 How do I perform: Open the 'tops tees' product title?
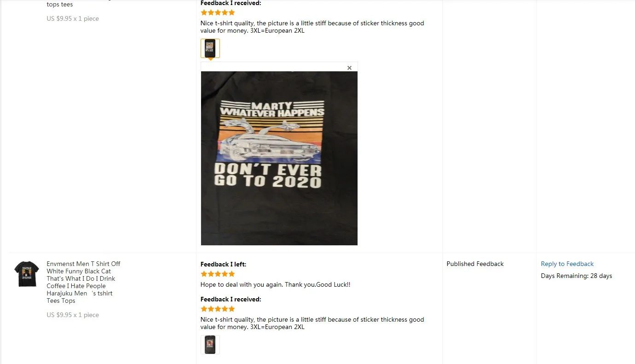[60, 5]
